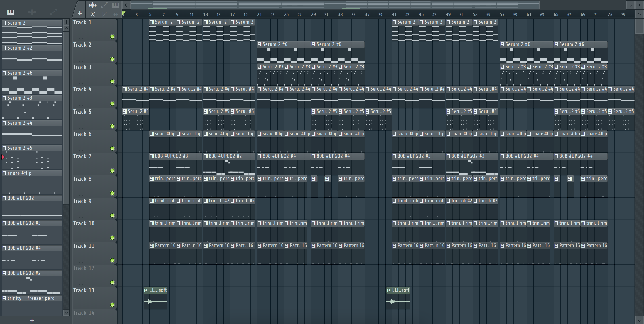Click the Track 13 header label
This screenshot has height=324, width=644.
(x=84, y=290)
